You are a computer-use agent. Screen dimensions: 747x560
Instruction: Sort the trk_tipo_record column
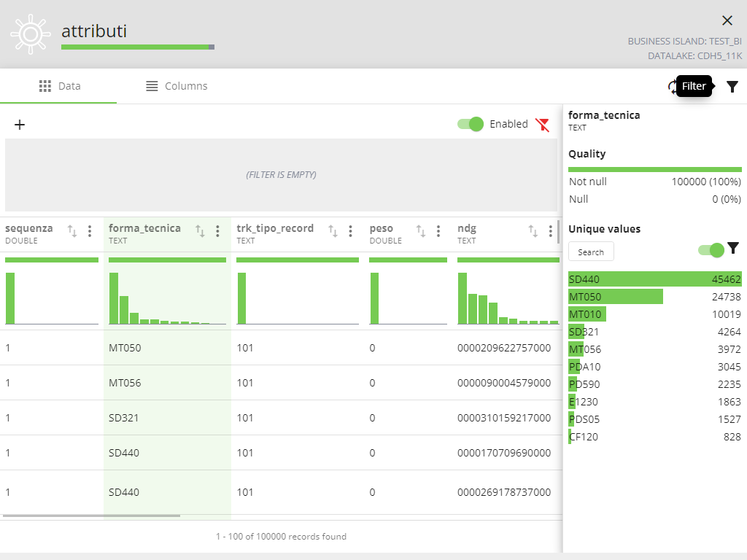[x=333, y=231]
